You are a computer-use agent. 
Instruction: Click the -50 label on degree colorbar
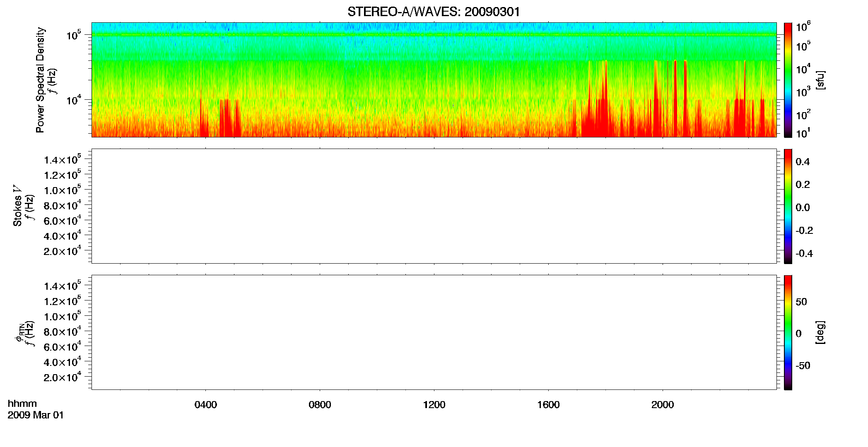(803, 366)
